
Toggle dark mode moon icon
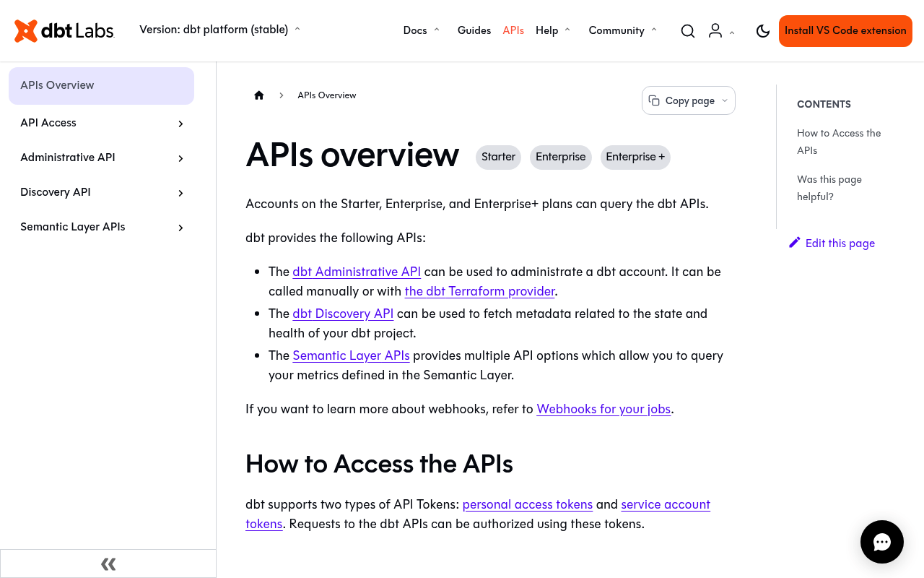[763, 30]
